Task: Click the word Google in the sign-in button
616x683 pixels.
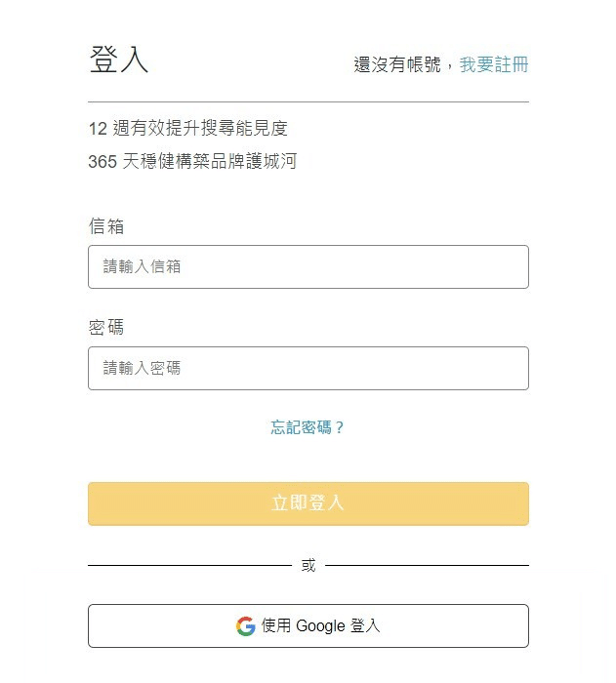Action: 319,626
